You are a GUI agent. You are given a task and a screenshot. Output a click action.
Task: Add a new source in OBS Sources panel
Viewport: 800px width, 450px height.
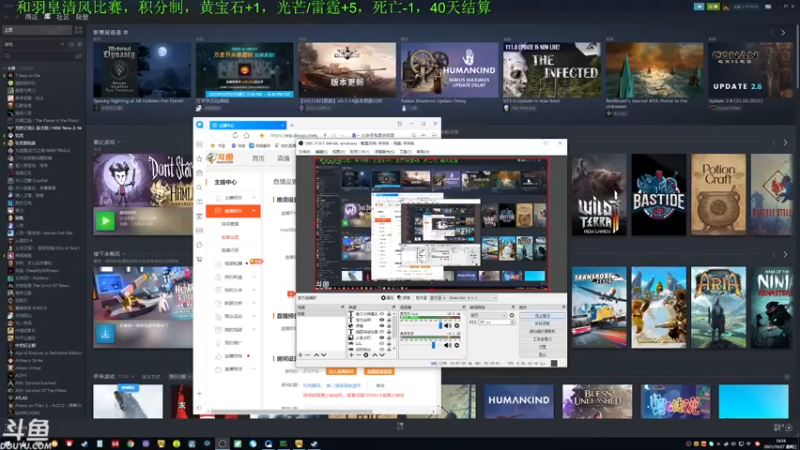click(x=352, y=355)
